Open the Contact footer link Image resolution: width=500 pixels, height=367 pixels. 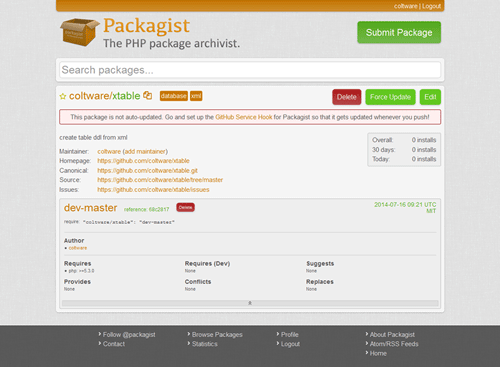click(114, 344)
